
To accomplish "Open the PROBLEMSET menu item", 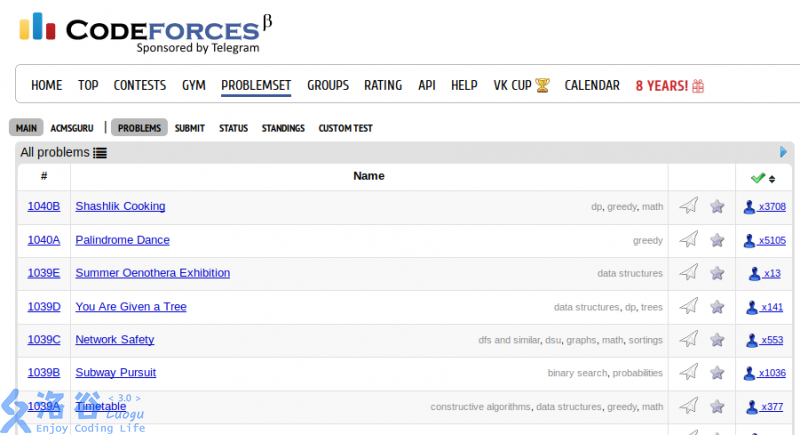I will [x=256, y=86].
